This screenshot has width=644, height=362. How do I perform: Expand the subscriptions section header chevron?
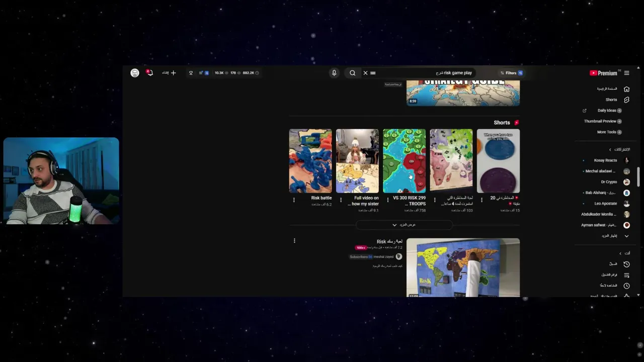coord(610,150)
